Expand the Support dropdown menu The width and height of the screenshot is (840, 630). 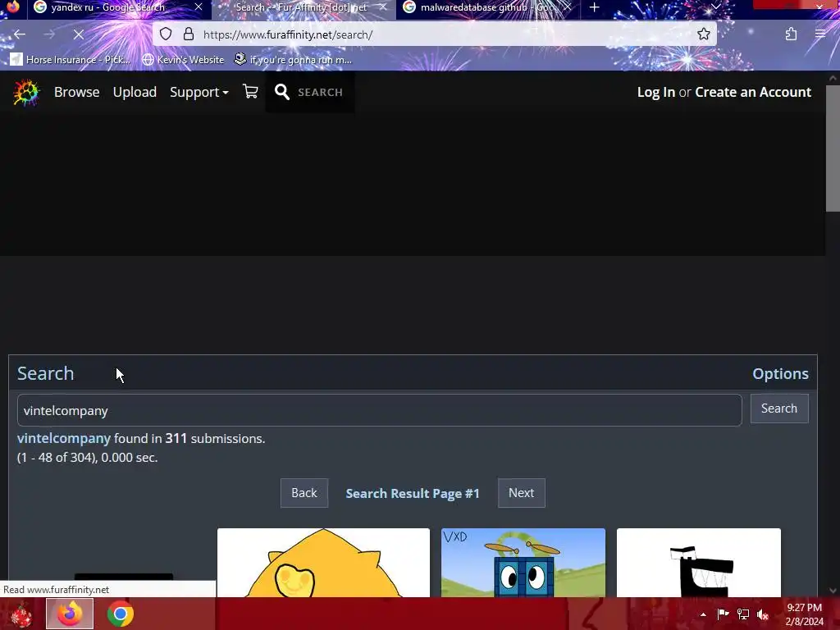[x=199, y=92]
